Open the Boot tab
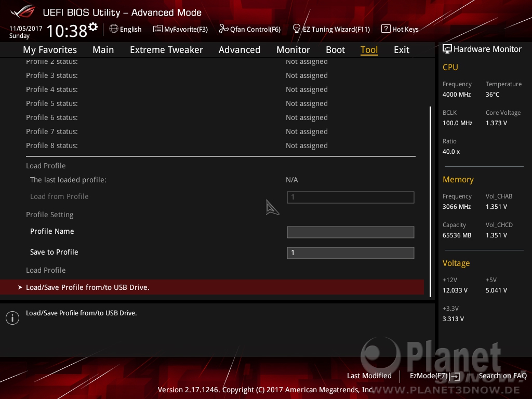This screenshot has width=532, height=399. pos(335,50)
